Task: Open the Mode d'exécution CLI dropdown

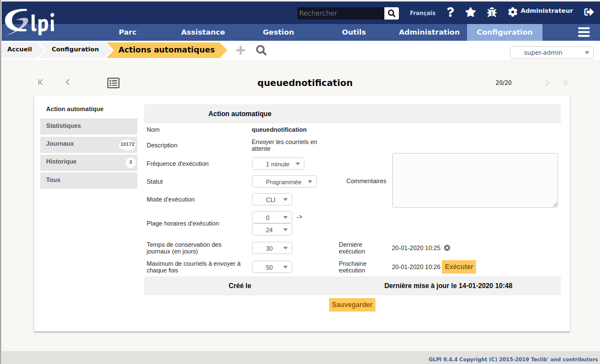Action: click(x=272, y=199)
